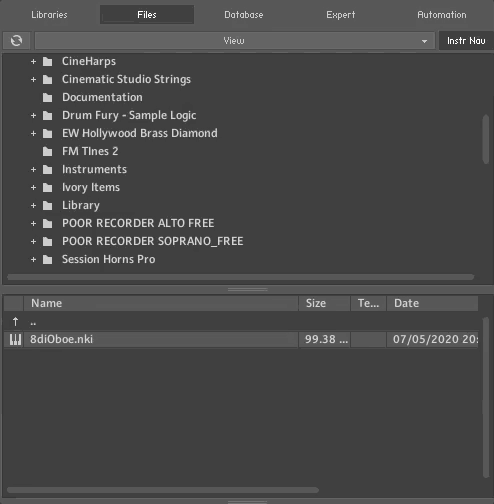Sort files by Te... column

[x=368, y=303]
